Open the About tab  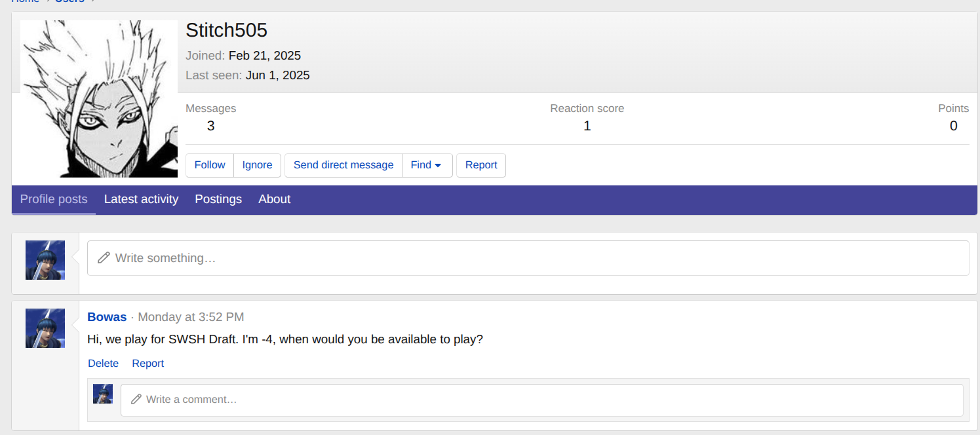coord(274,199)
